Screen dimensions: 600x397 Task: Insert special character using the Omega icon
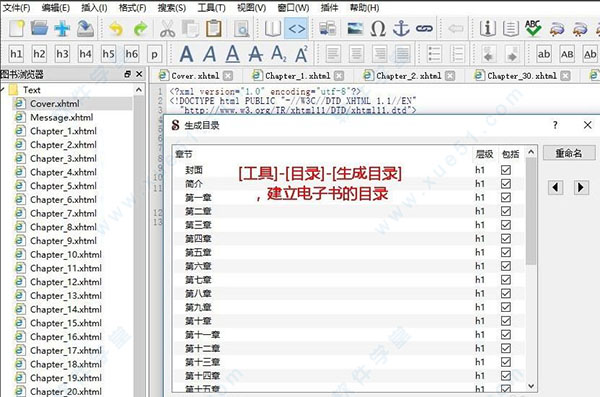pyautogui.click(x=378, y=29)
